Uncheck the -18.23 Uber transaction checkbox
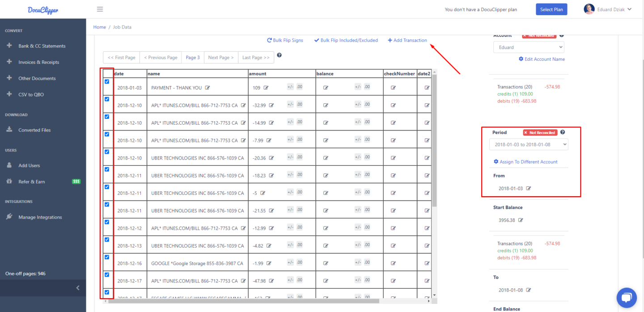The image size is (644, 312). pyautogui.click(x=107, y=169)
